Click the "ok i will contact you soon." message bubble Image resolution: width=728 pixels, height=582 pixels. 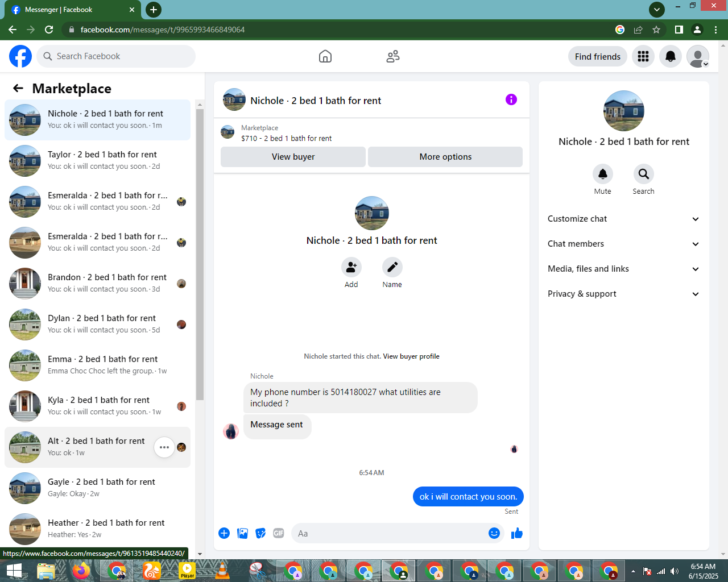coord(468,496)
